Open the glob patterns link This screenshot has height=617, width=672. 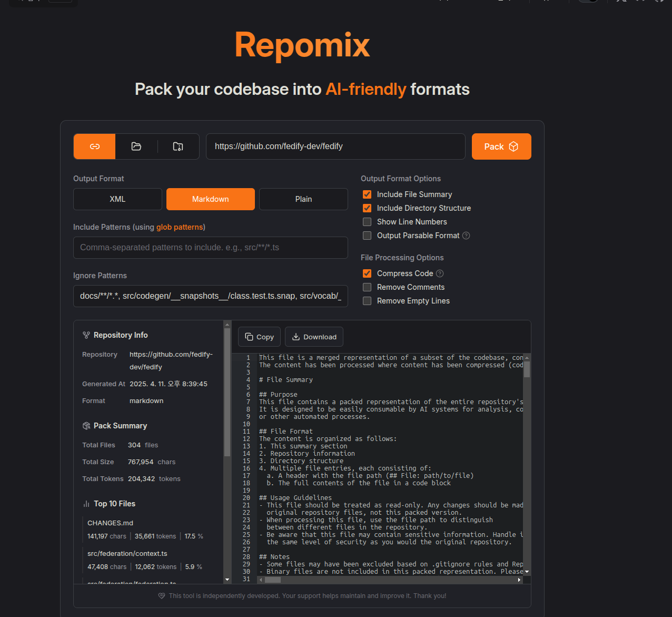180,227
